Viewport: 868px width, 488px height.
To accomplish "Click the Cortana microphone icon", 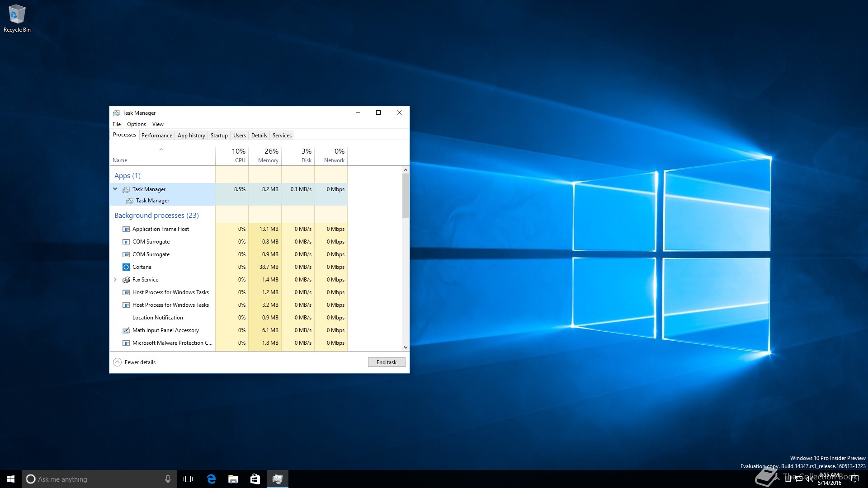I will (168, 479).
